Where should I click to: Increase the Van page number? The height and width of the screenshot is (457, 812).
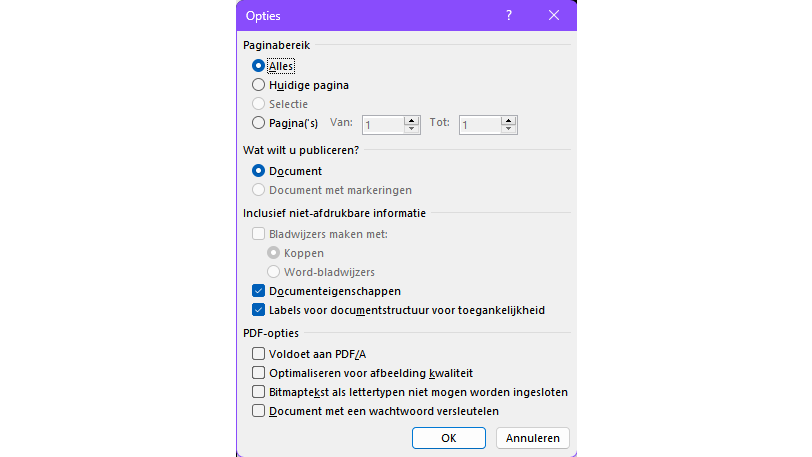[x=411, y=120]
